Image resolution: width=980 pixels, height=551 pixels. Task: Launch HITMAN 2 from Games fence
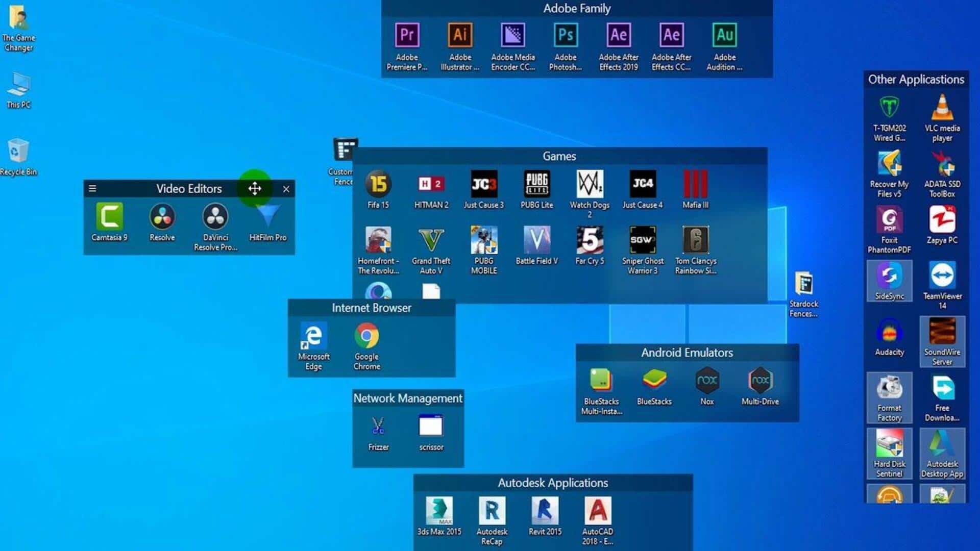432,185
